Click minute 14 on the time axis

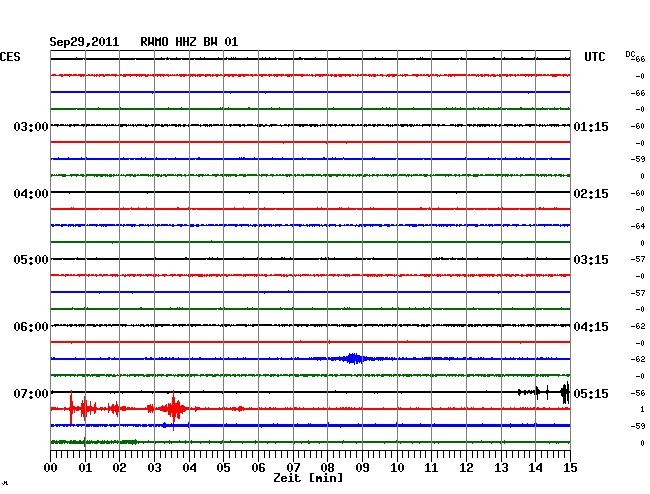(535, 467)
